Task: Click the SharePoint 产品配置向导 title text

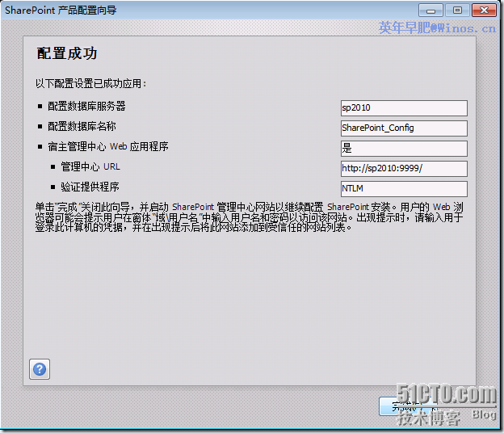Action: click(x=61, y=11)
